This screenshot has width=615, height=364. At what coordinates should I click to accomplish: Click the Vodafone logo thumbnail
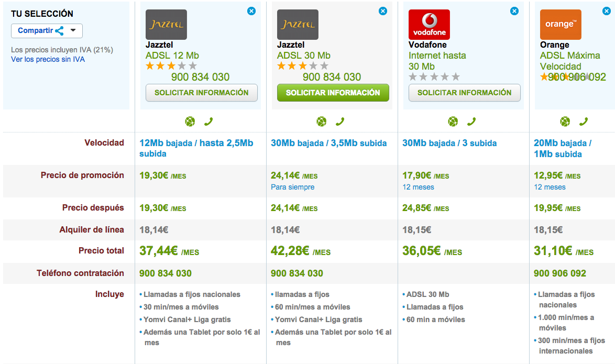pyautogui.click(x=429, y=25)
